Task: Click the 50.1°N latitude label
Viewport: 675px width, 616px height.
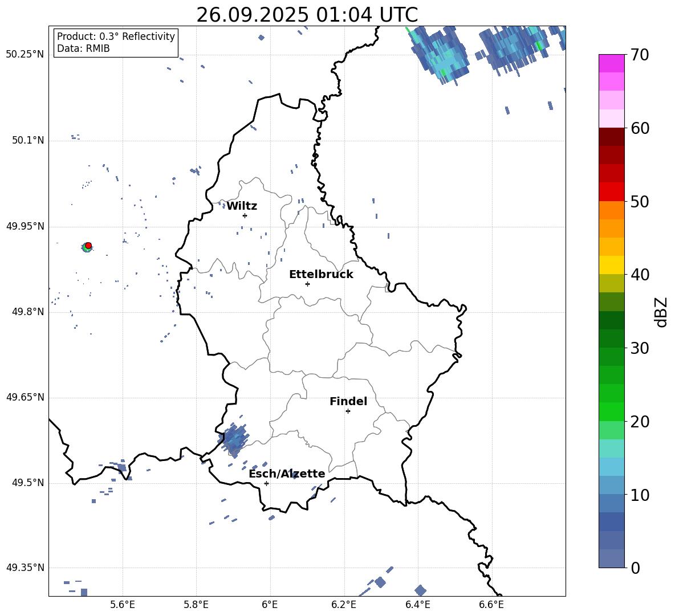Action: (x=28, y=140)
